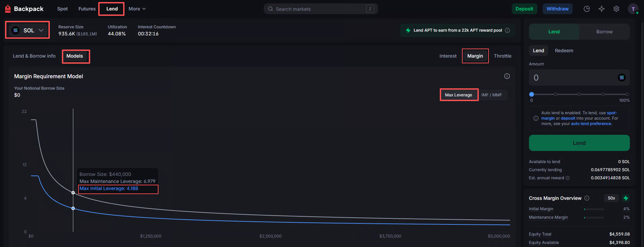Click the Margin Requirement Model info icon
Image resolution: width=644 pixels, height=247 pixels.
coord(507,76)
